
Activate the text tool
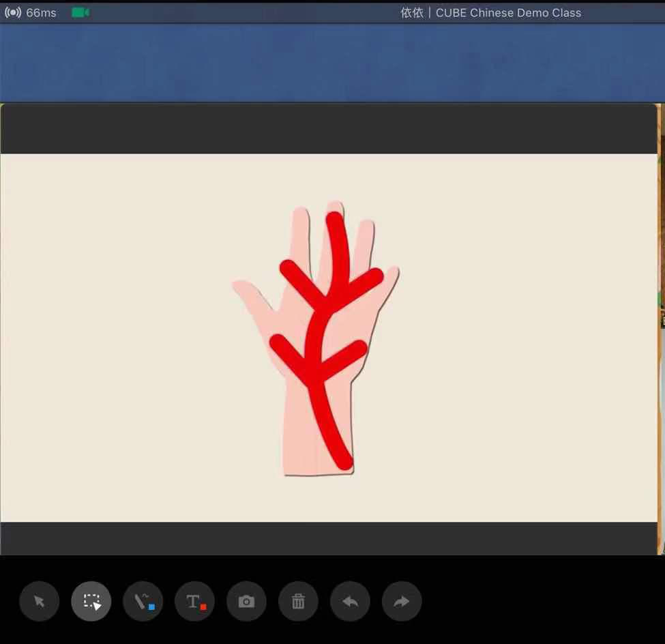click(x=194, y=601)
